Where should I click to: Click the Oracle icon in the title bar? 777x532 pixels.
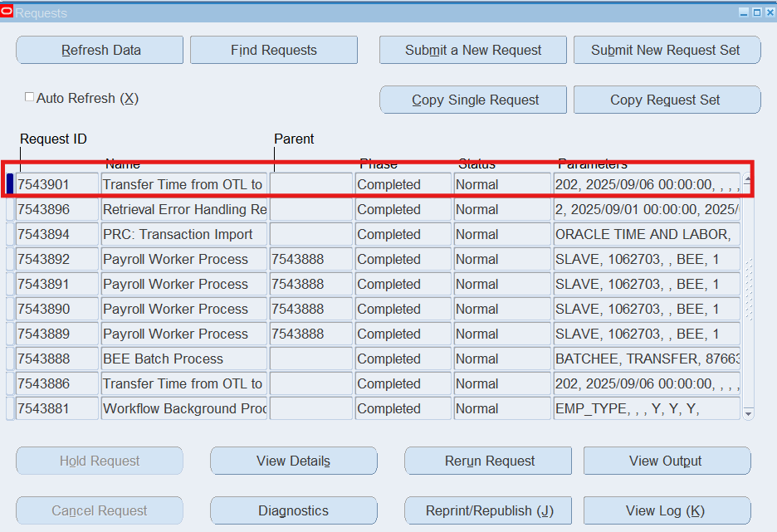pos(7,12)
